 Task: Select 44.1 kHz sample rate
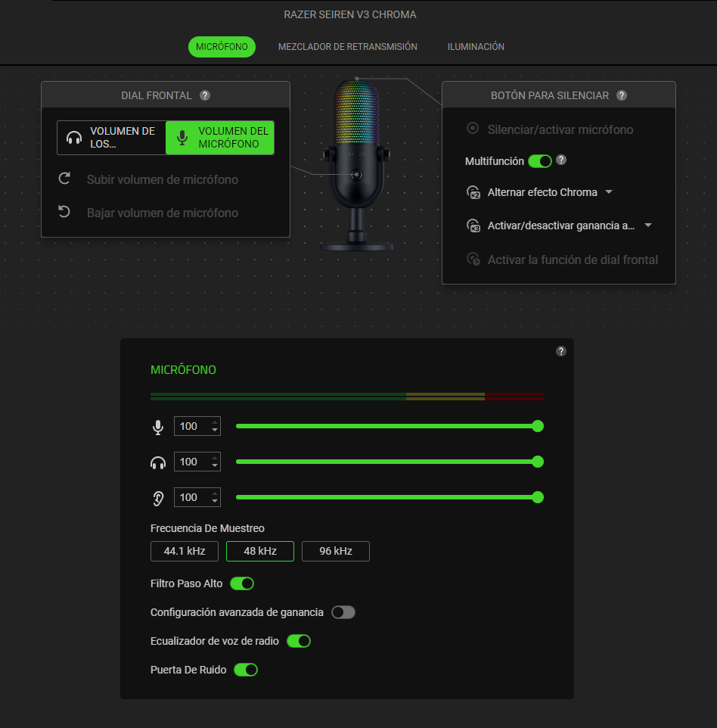[x=185, y=551]
